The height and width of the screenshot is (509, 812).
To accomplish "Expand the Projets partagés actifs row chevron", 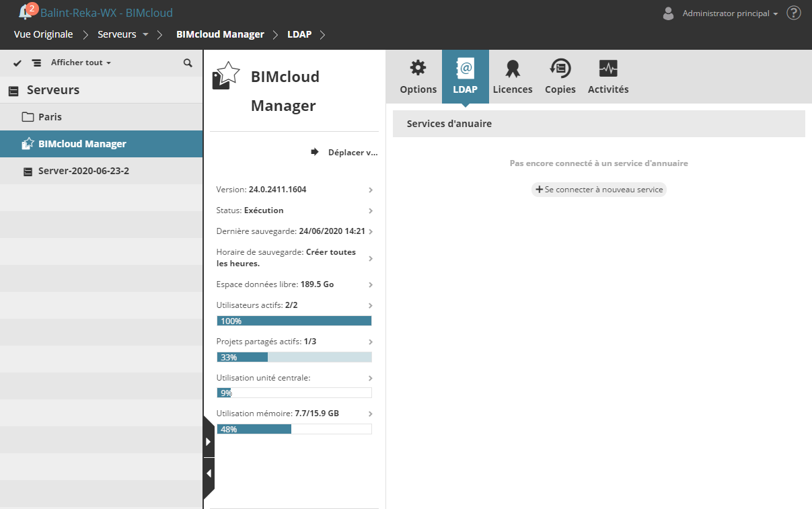I will [x=371, y=342].
